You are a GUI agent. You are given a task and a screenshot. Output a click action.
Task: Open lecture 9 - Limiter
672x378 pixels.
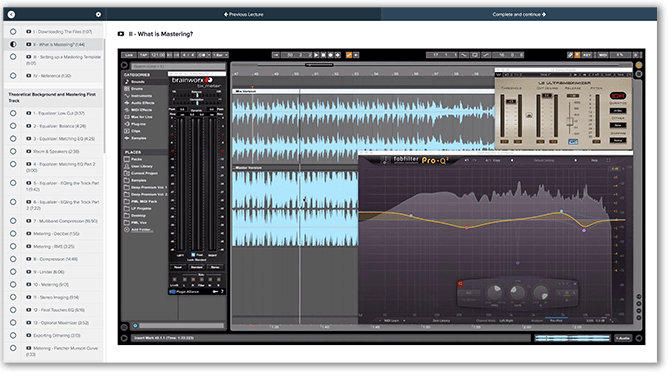click(49, 272)
